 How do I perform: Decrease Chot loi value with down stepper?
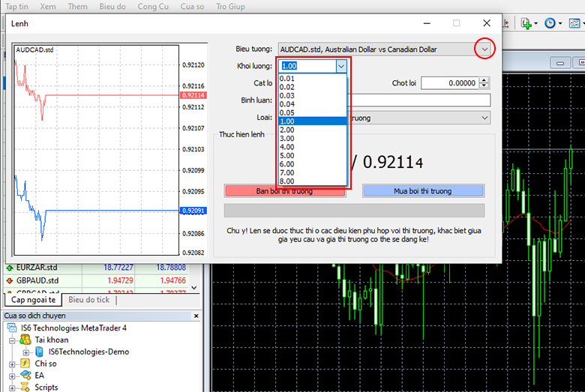coord(484,85)
